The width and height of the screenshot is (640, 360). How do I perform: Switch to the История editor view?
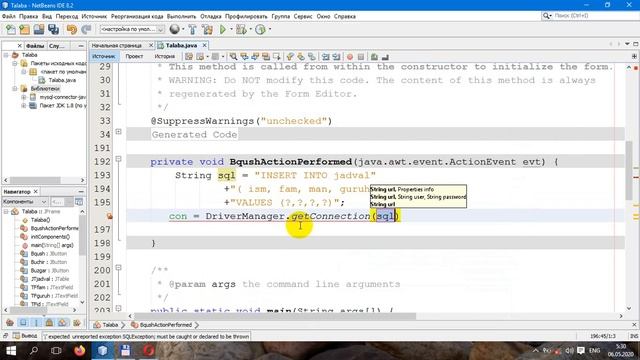(164, 56)
